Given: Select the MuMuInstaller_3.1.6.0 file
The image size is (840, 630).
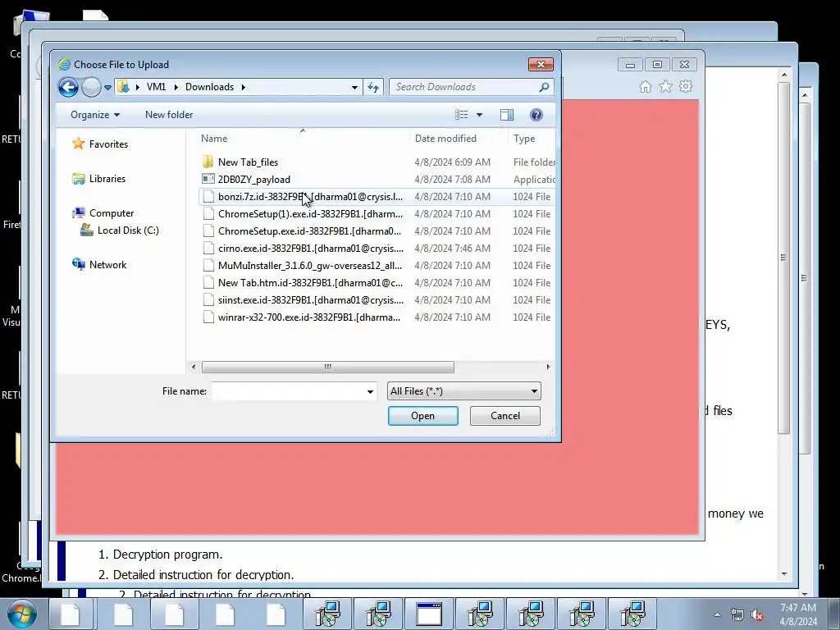Looking at the screenshot, I should point(377,265).
